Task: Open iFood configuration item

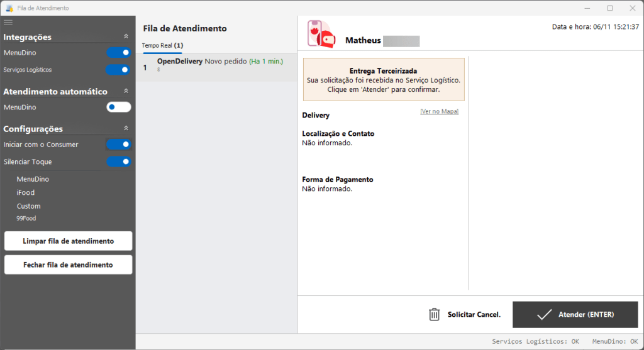Action: 26,193
